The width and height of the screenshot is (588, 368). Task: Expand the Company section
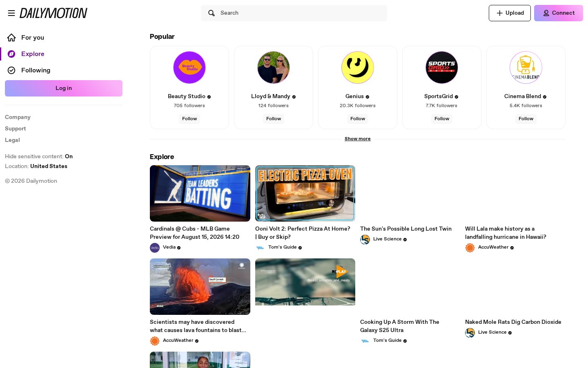pyautogui.click(x=18, y=117)
